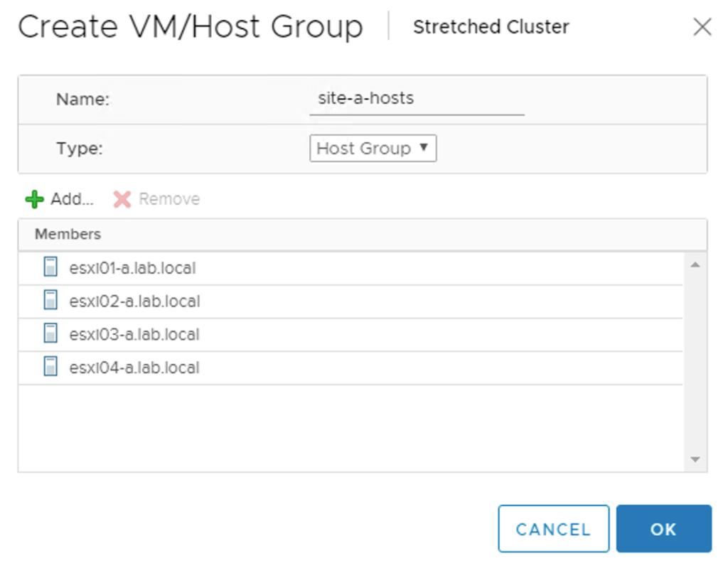Open the Type dropdown showing Host Group

pos(373,148)
